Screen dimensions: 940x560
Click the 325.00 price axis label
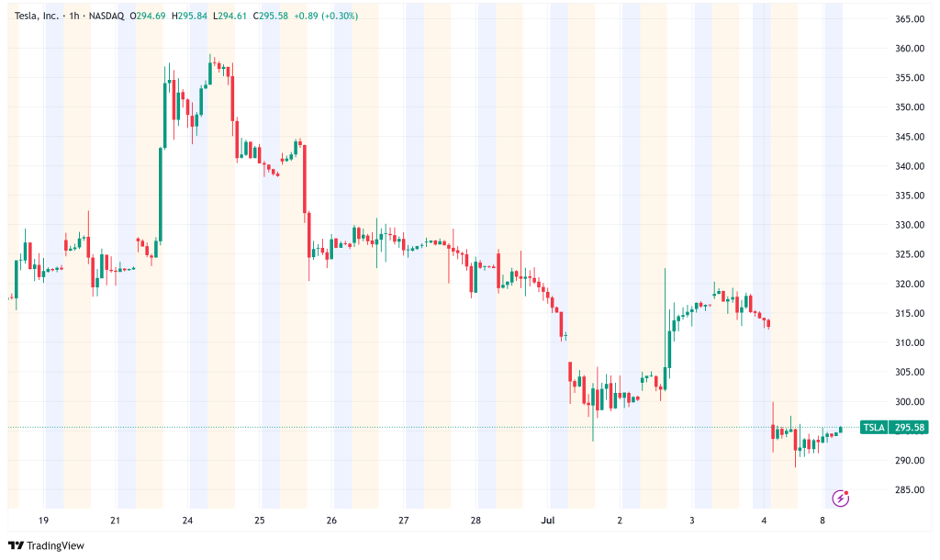[x=910, y=254]
